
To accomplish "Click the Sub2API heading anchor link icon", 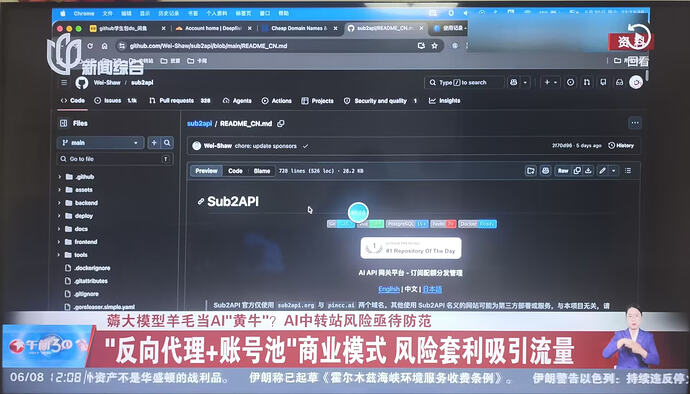I will [x=201, y=202].
